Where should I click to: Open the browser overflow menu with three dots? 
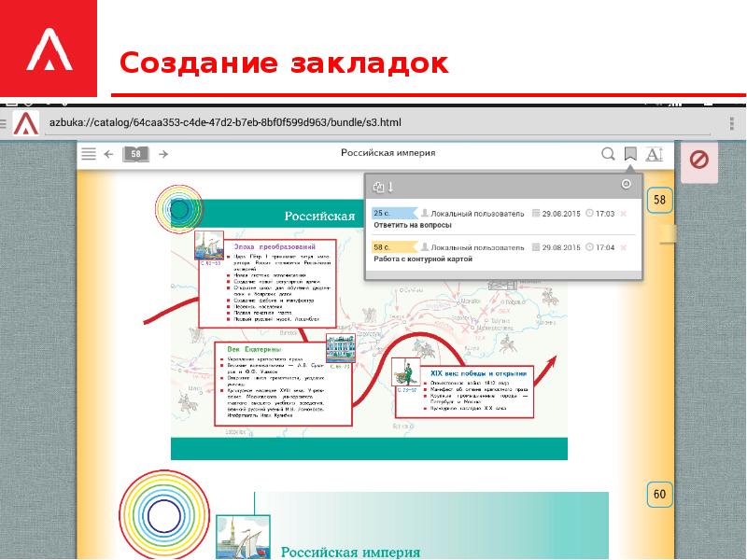click(x=732, y=121)
